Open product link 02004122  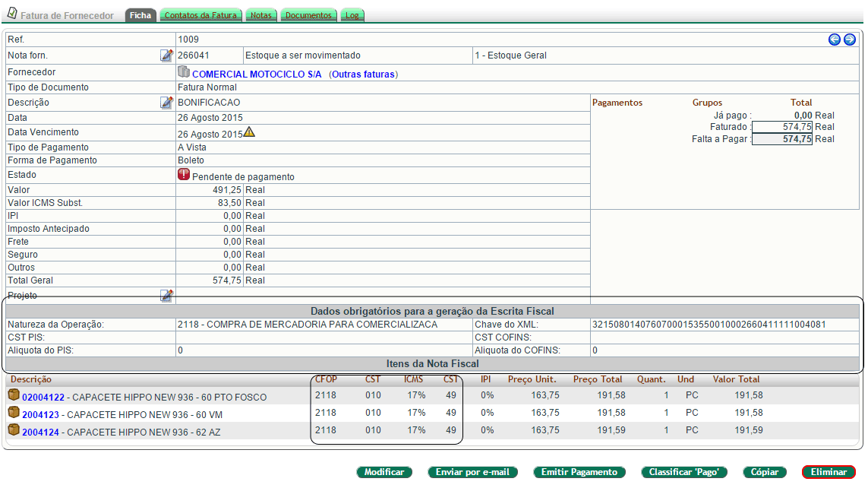(43, 397)
